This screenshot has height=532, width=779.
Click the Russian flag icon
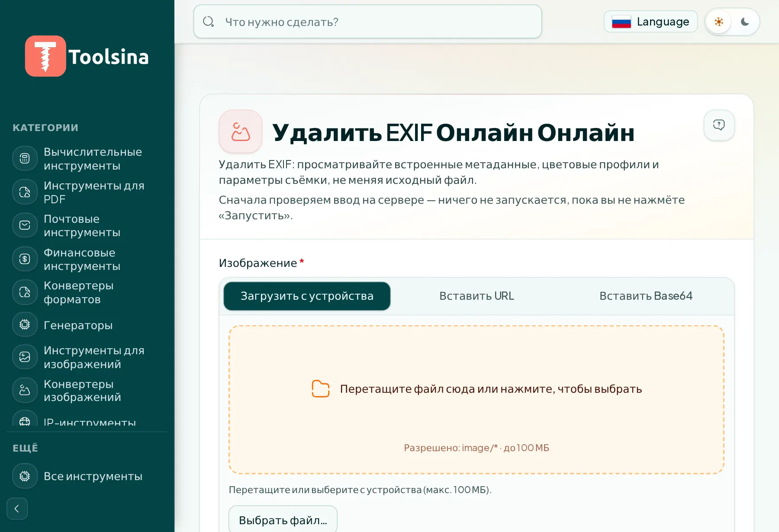pyautogui.click(x=621, y=22)
